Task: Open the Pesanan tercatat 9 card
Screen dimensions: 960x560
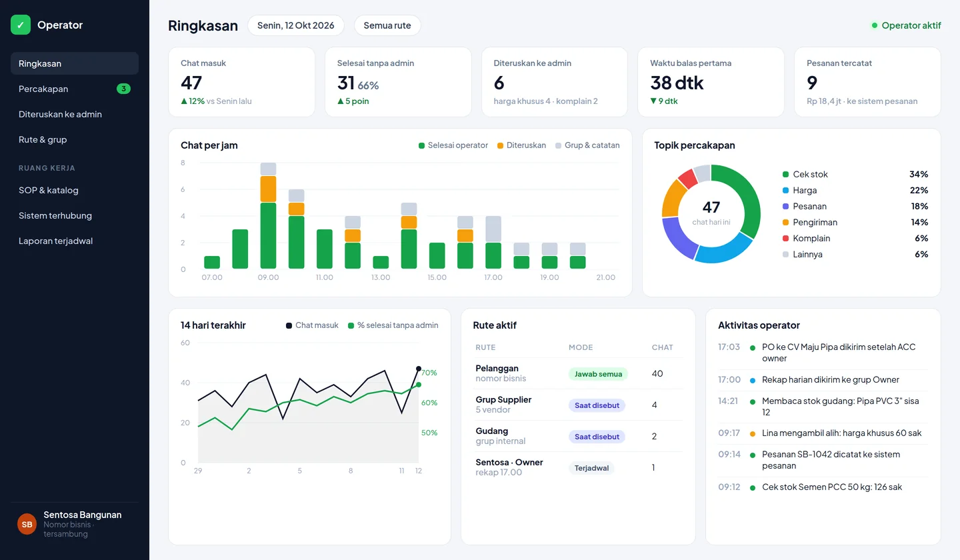Action: 867,82
